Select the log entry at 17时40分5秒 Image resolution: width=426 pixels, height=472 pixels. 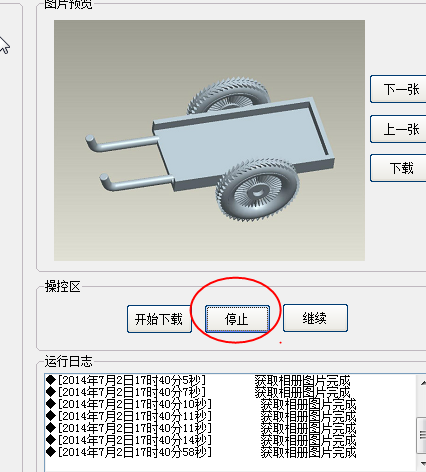(198, 380)
